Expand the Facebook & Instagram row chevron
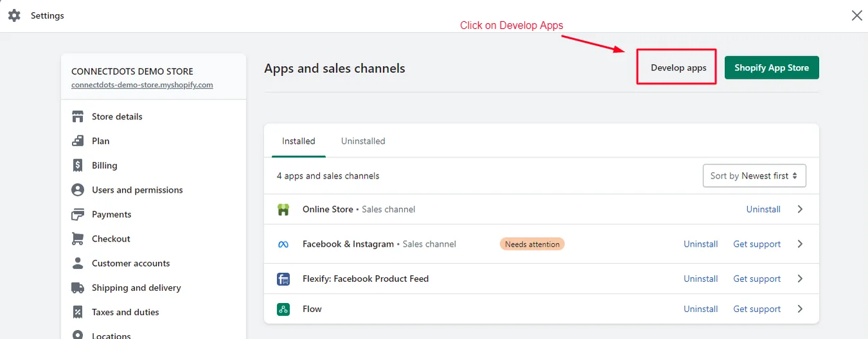 point(800,244)
